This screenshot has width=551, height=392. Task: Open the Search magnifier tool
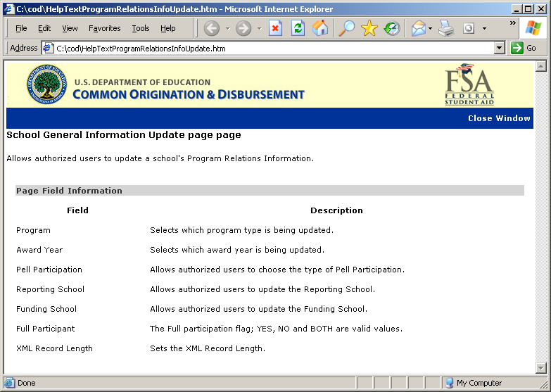coord(346,28)
